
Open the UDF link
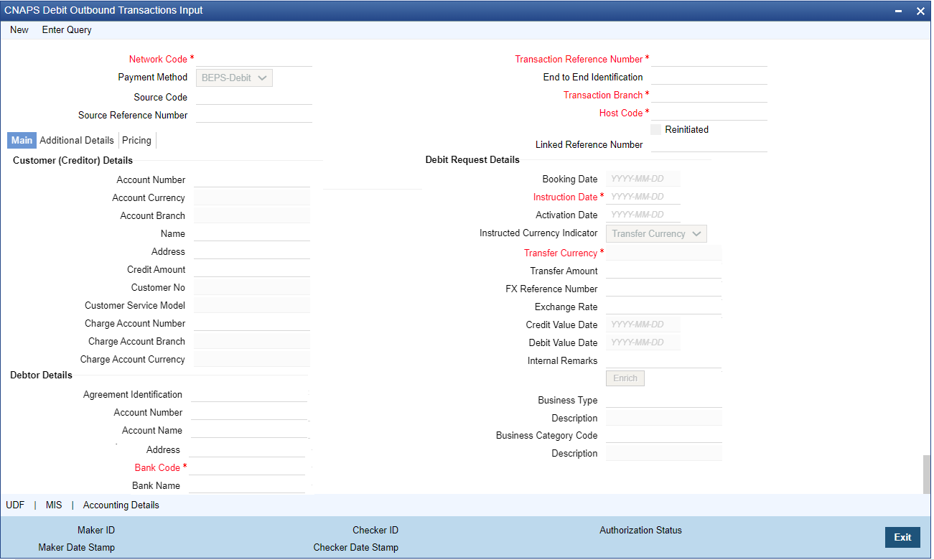pos(15,505)
